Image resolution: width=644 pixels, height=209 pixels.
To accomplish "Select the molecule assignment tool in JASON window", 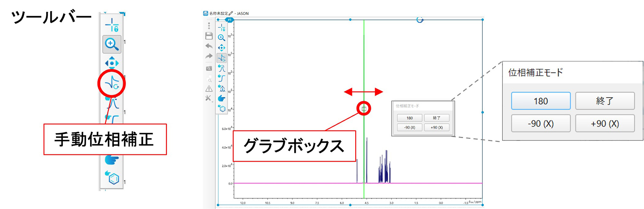I will coord(222,108).
